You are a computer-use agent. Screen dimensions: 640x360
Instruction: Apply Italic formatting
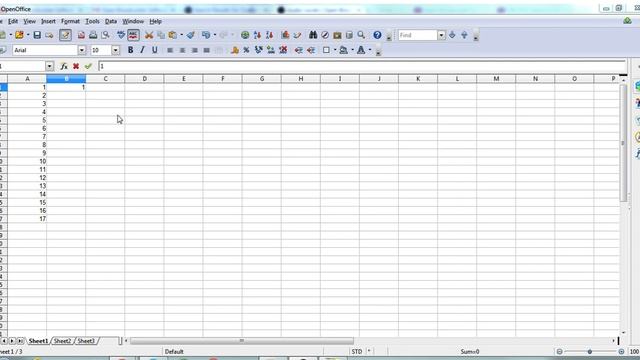point(142,50)
